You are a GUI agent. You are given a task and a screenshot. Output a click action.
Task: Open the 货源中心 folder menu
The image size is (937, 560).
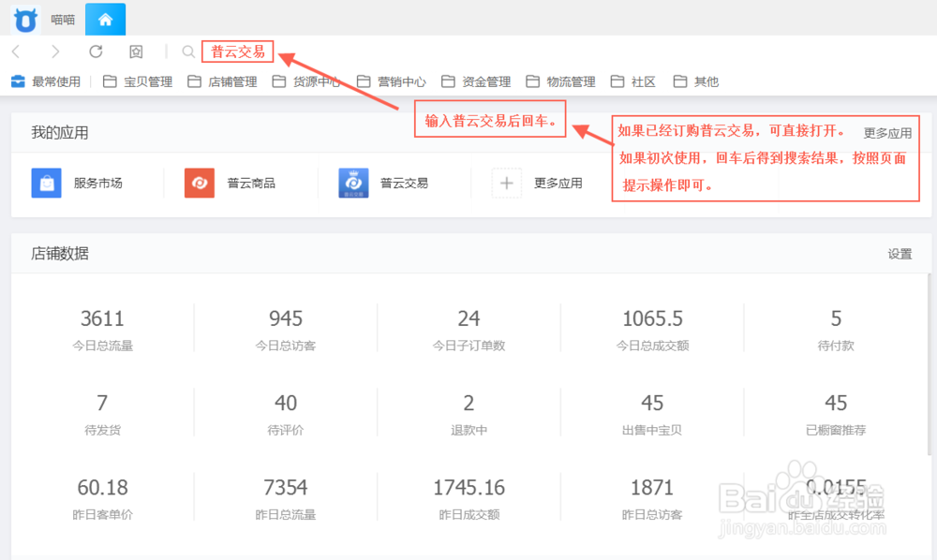tap(306, 81)
